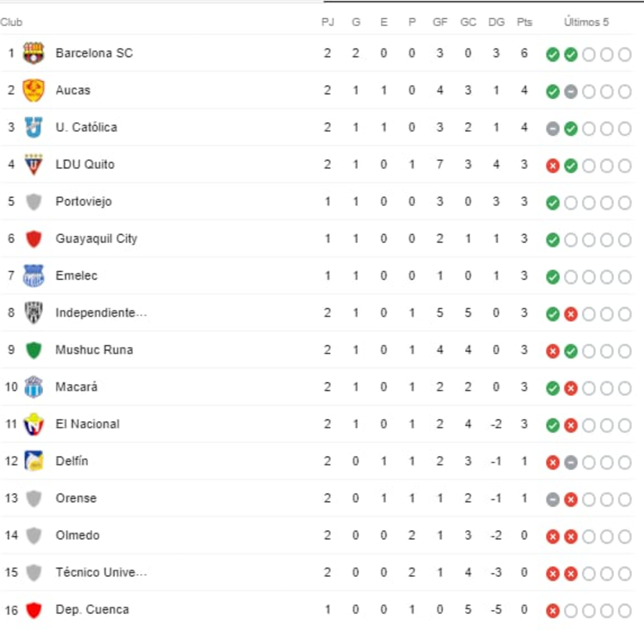The image size is (644, 644).
Task: Click the U. Católica club logo
Action: (33, 127)
